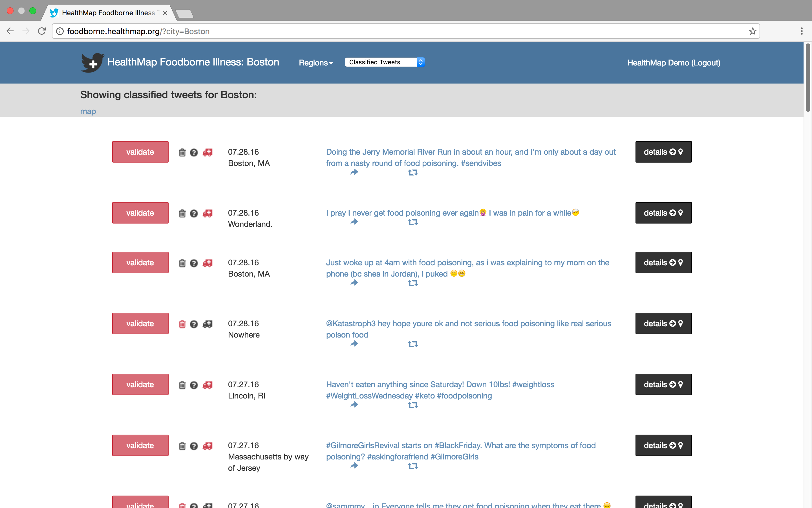
Task: Open Chrome's three-dot menu
Action: click(802, 31)
